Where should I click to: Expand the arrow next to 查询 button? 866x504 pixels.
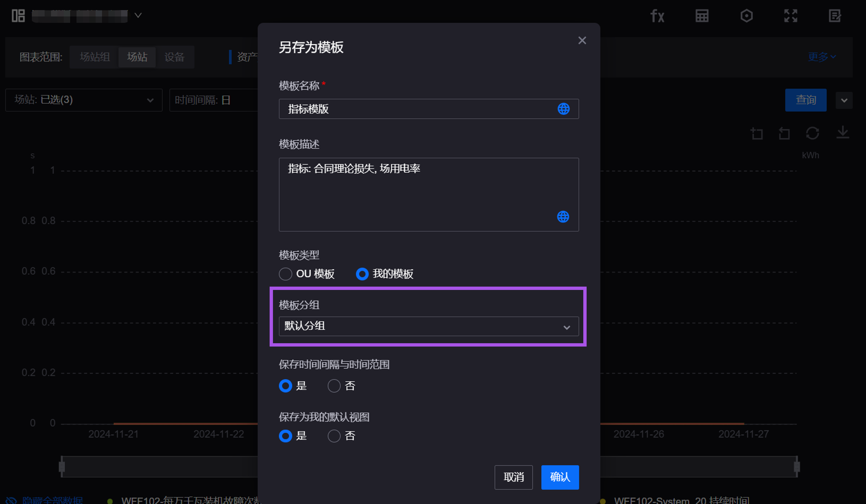(844, 100)
